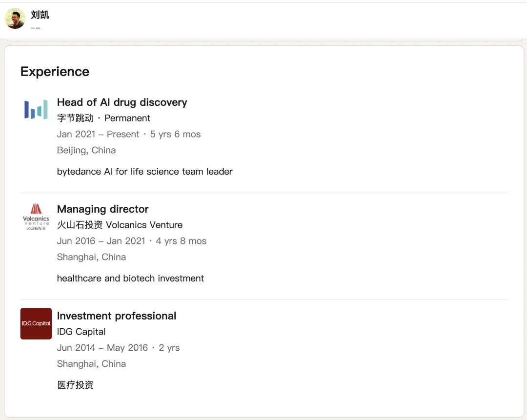The width and height of the screenshot is (527, 420).
Task: Select the Managing director job title
Action: click(103, 209)
